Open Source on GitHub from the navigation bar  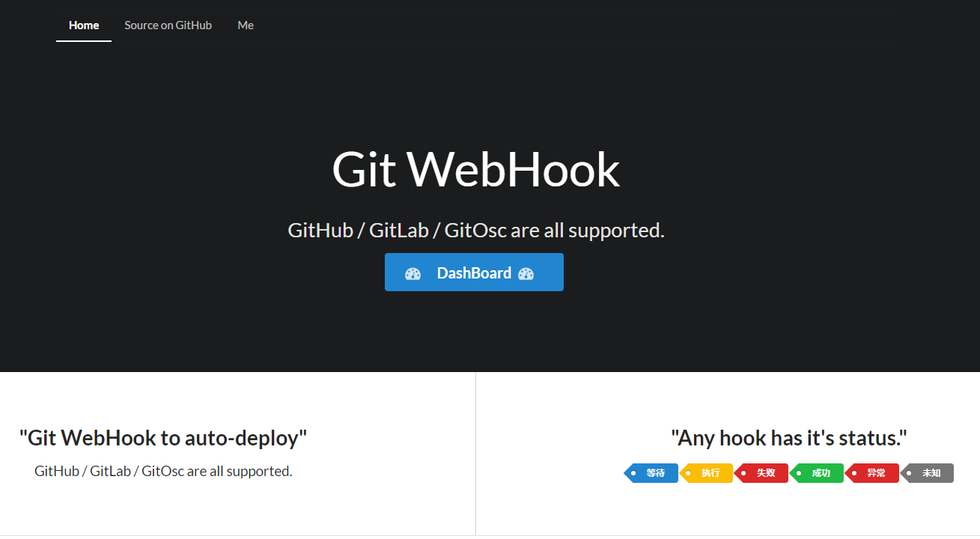(168, 25)
